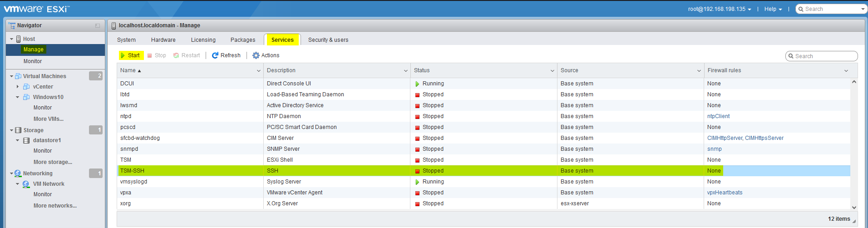The height and width of the screenshot is (228, 868).
Task: Open the CIMHttpServer firewall rule link
Action: tap(725, 138)
